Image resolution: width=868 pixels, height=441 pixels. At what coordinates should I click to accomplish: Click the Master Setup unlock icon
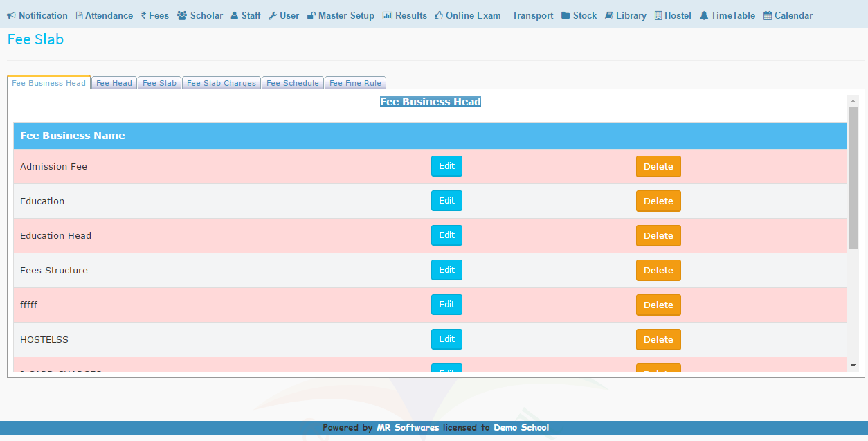tap(311, 16)
